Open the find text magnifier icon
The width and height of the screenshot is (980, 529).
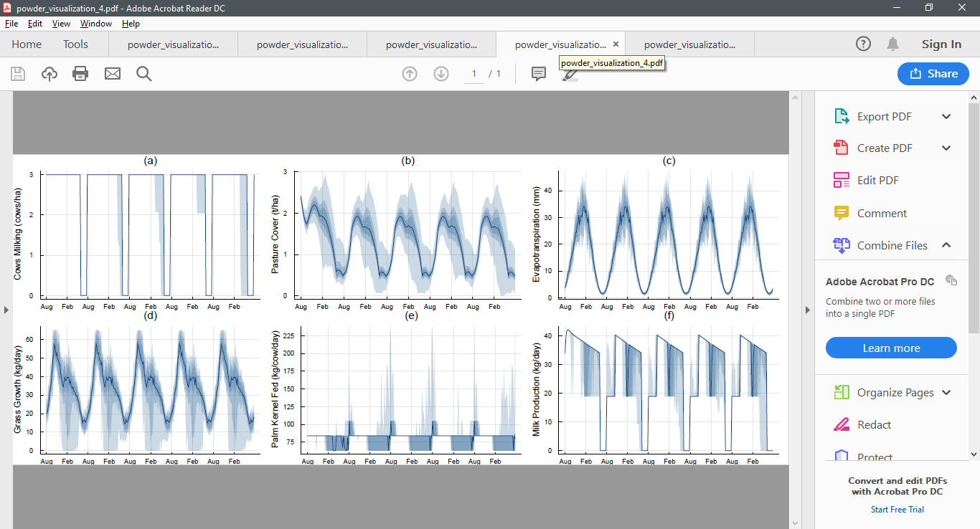[x=144, y=74]
